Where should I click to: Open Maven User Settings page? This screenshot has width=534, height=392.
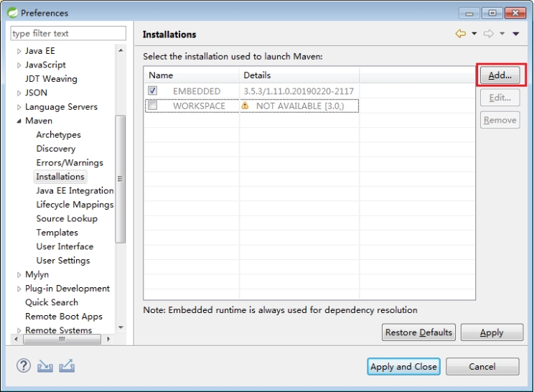(x=63, y=260)
